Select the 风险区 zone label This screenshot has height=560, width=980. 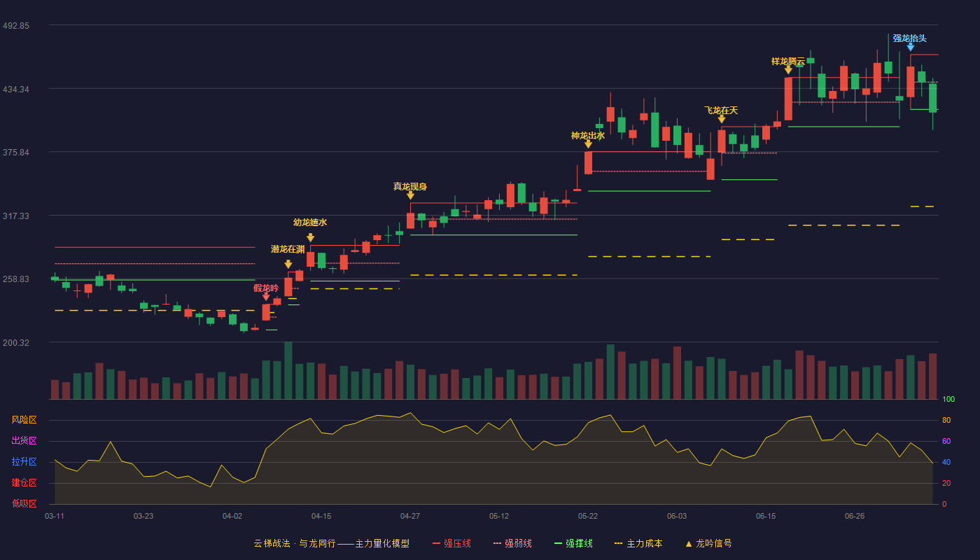point(24,420)
